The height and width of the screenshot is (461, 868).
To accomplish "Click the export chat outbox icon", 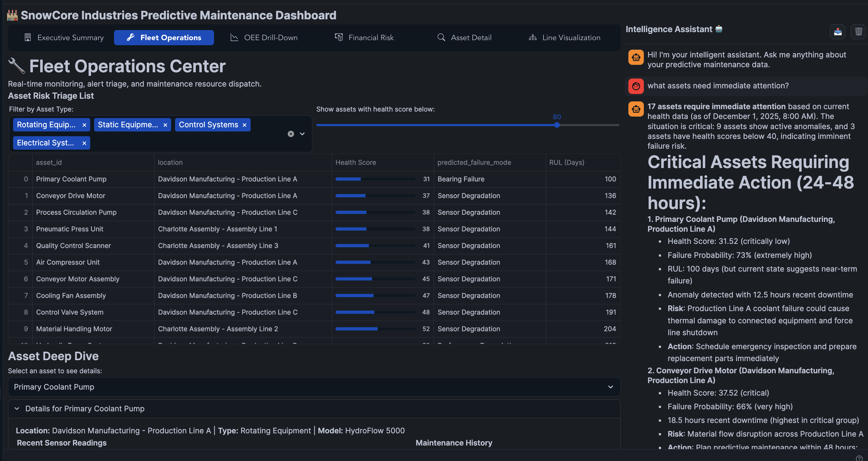I will pos(837,32).
